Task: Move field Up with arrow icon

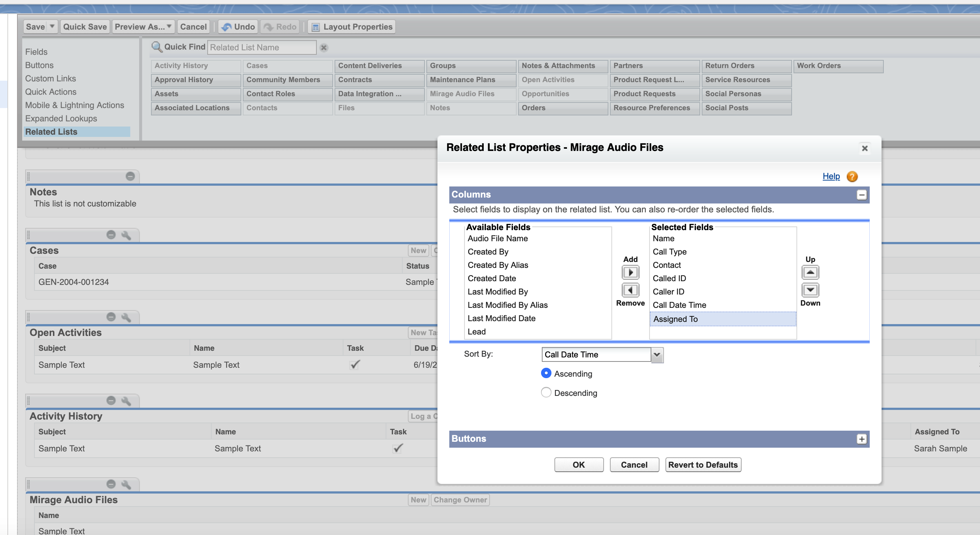Action: (810, 272)
